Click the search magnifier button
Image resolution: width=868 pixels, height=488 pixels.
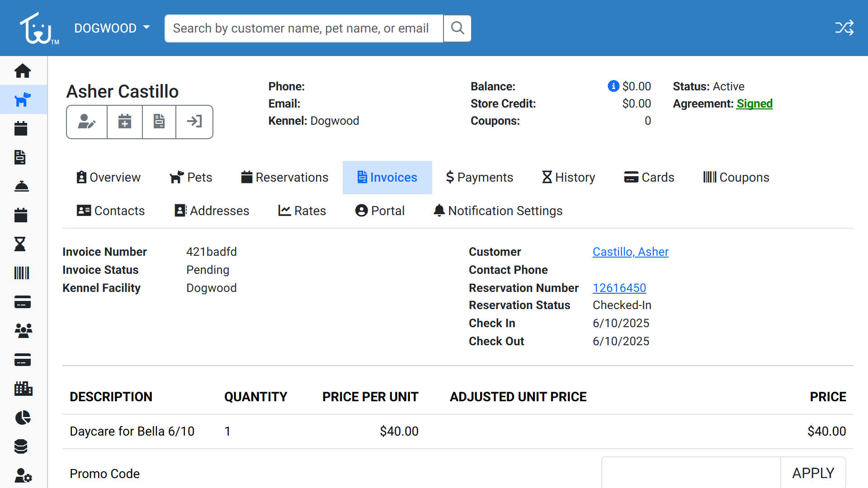[458, 28]
